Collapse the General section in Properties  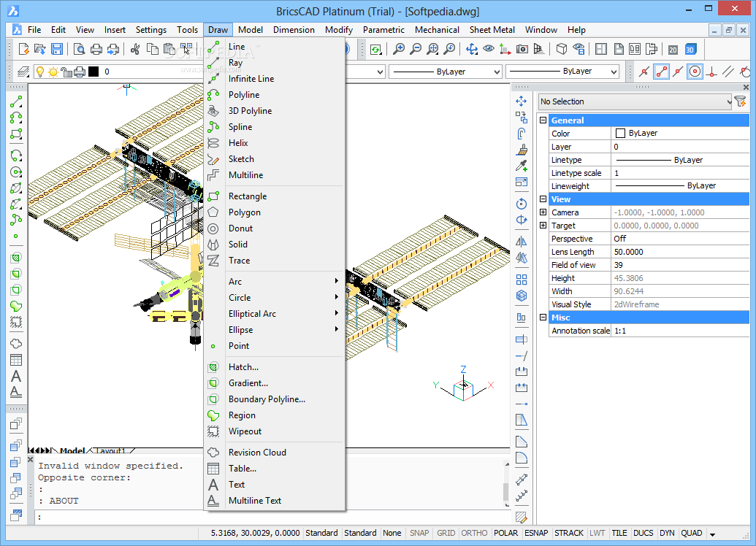tap(543, 120)
